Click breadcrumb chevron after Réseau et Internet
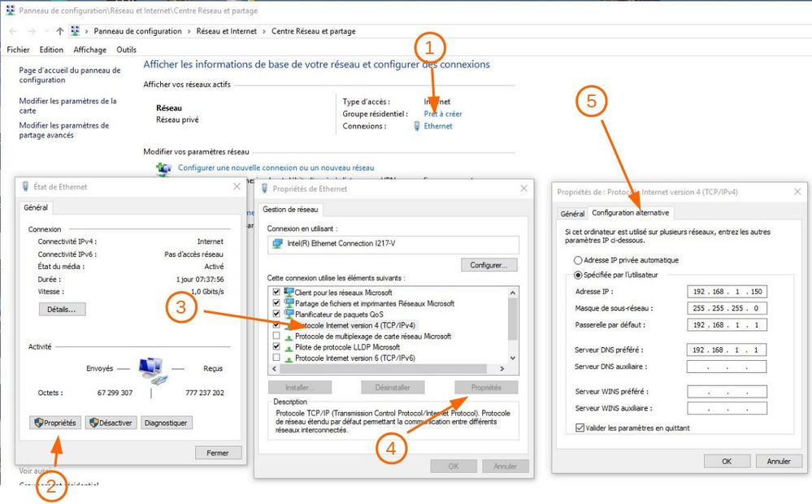812x504 pixels. [x=264, y=31]
